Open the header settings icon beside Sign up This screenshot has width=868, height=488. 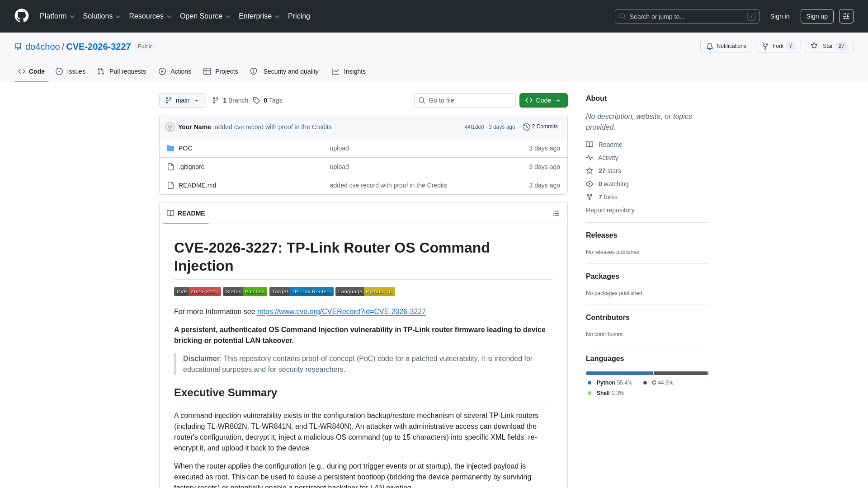[846, 16]
